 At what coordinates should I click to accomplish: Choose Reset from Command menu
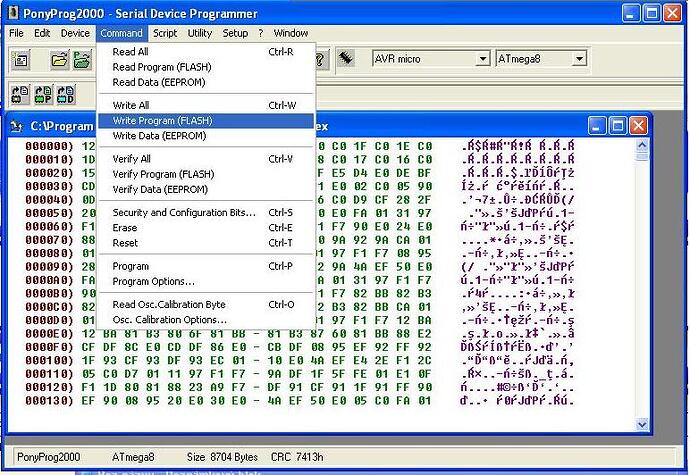(x=206, y=243)
